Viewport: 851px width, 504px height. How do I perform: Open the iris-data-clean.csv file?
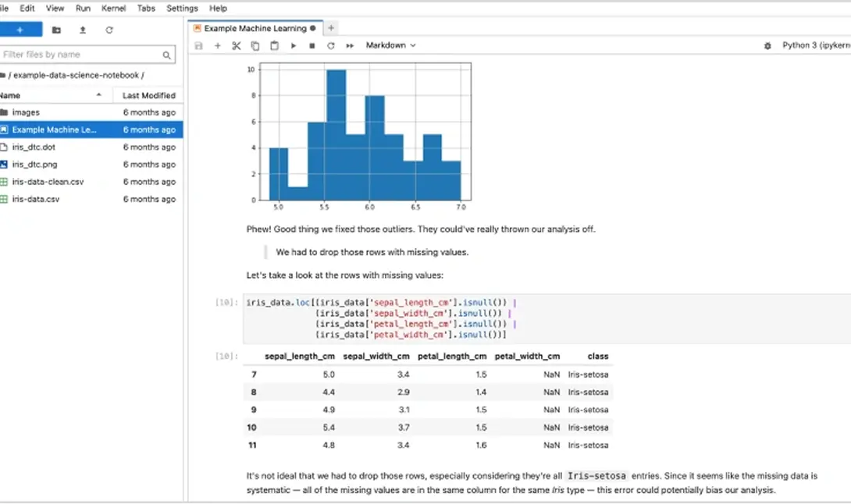tap(48, 182)
